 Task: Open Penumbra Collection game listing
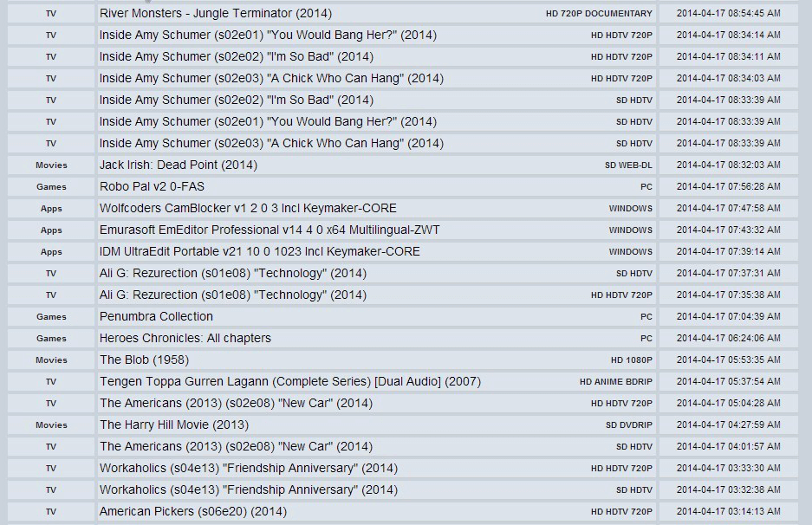coord(156,317)
